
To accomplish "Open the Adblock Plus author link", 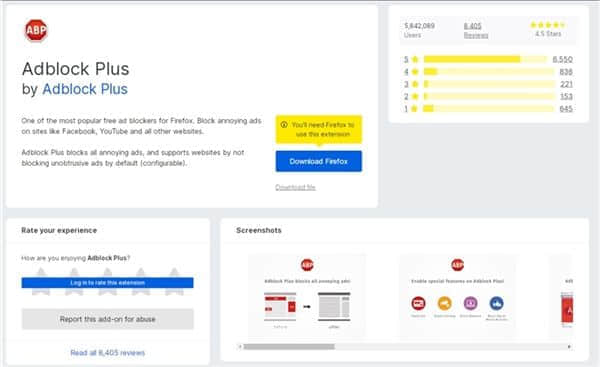I will pos(85,89).
